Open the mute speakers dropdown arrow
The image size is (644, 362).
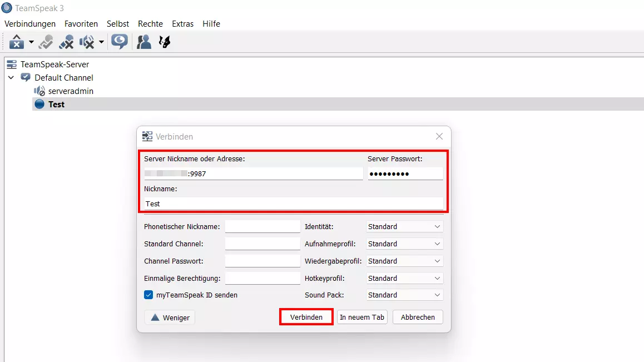101,42
